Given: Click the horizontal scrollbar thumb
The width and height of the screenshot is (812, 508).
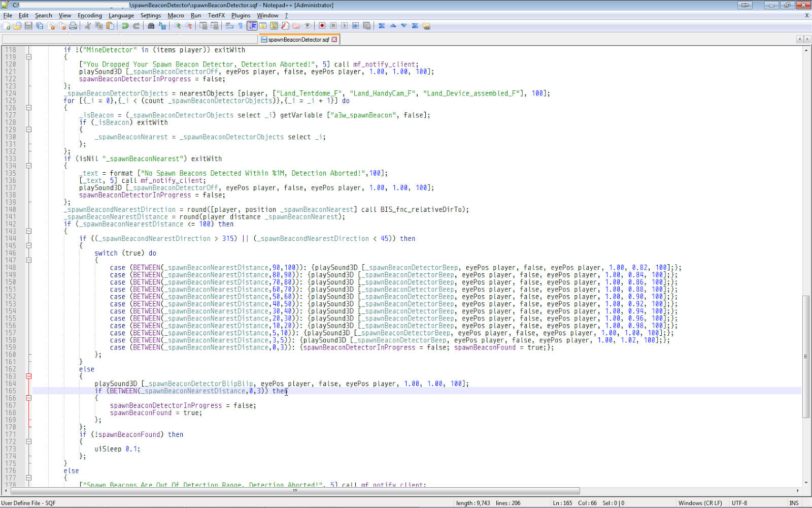Looking at the screenshot, I should [295, 491].
